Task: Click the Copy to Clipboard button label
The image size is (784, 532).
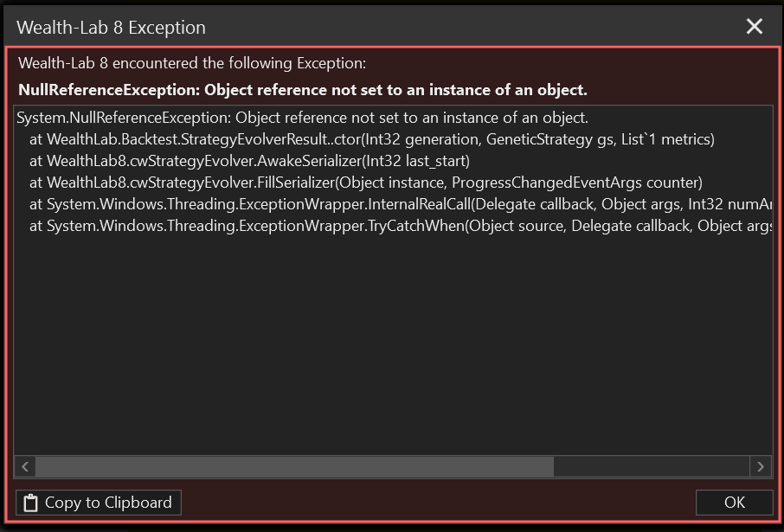Action: tap(108, 503)
